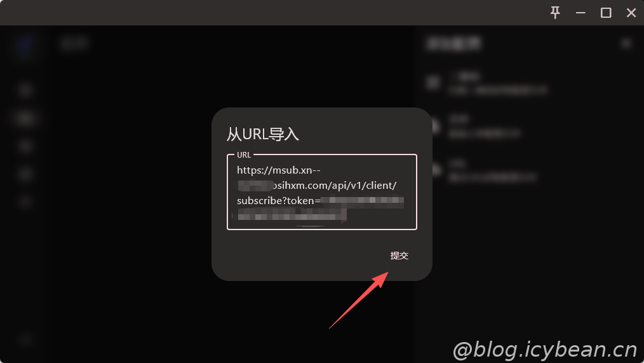
Task: Click the small URL label on the field border
Action: 243,155
